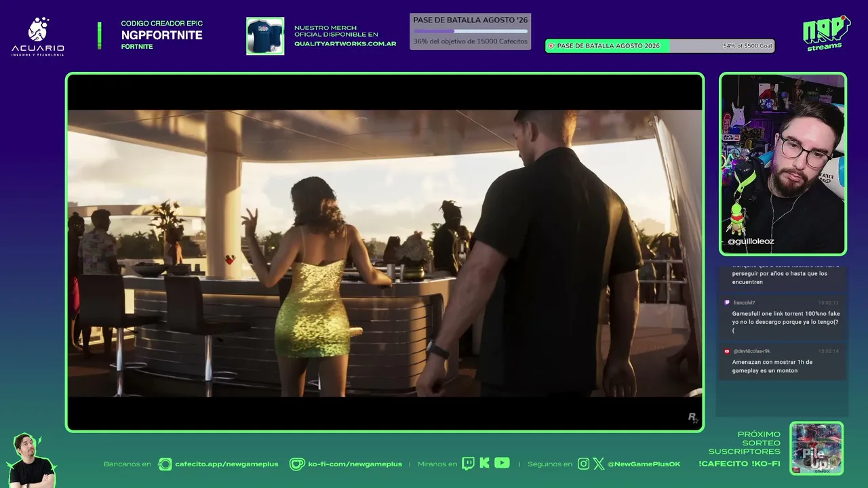Click the webcam feed of @guilloleoz

point(783,164)
